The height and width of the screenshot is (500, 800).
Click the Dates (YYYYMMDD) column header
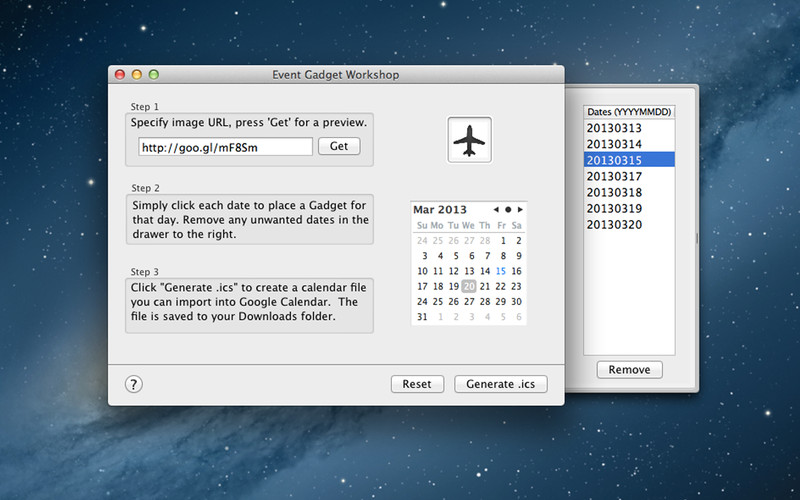coord(629,112)
